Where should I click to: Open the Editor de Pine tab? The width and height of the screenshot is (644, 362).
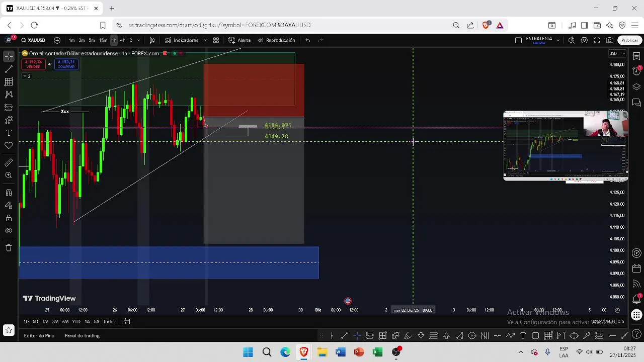(x=39, y=336)
